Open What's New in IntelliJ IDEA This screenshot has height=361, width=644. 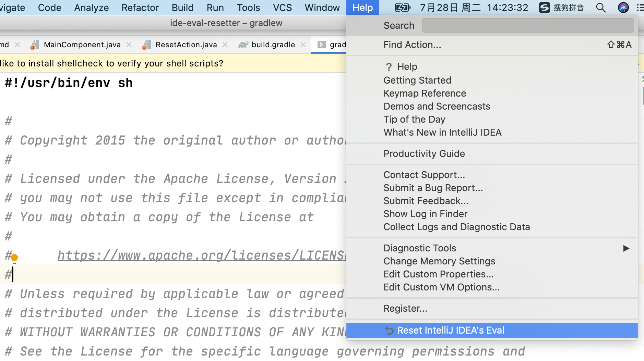[492, 132]
